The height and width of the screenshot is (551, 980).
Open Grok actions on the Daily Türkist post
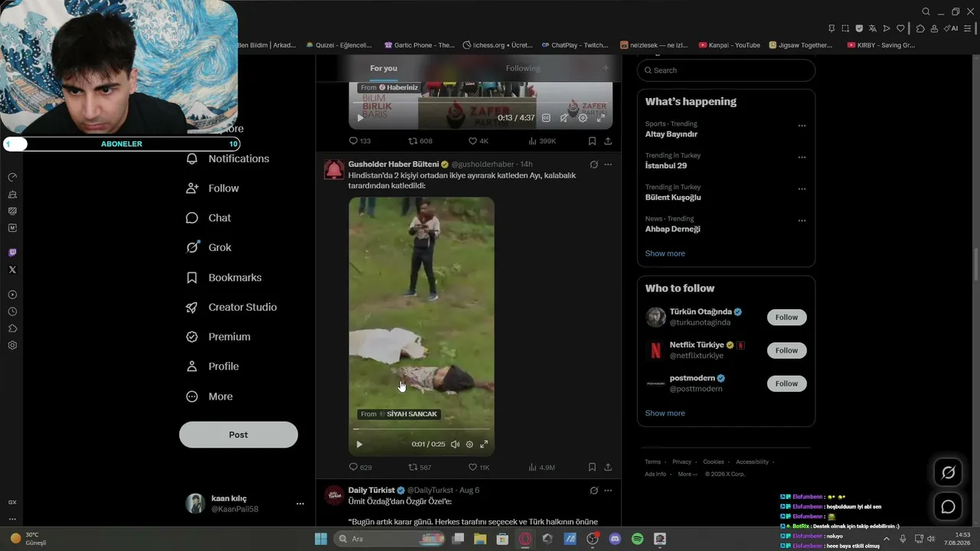click(x=593, y=490)
